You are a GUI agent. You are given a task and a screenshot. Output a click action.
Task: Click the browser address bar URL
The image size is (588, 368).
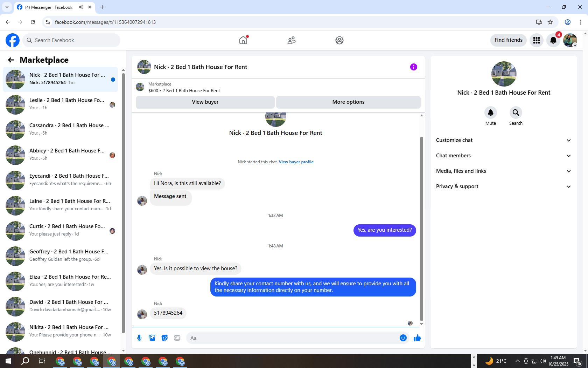click(x=105, y=22)
